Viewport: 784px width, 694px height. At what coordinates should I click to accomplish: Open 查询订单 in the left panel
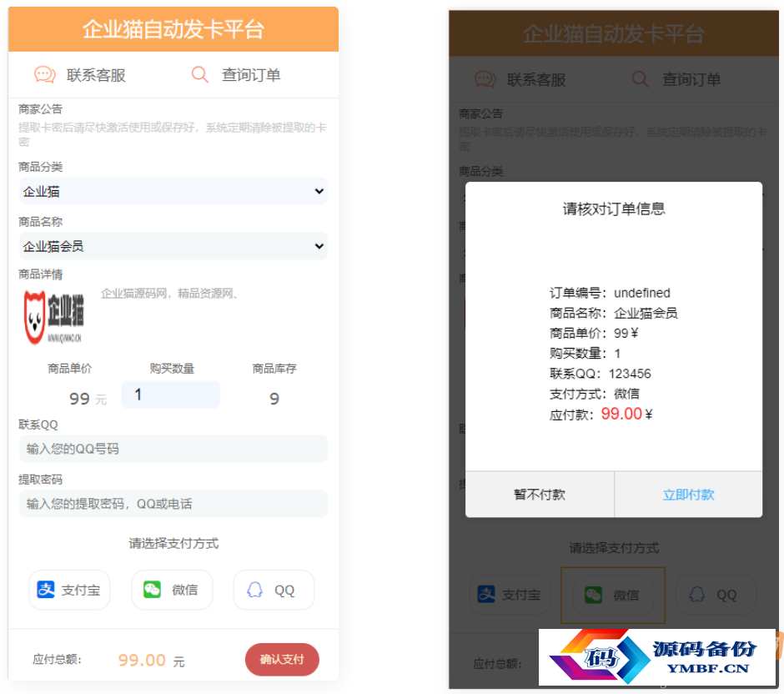point(251,75)
